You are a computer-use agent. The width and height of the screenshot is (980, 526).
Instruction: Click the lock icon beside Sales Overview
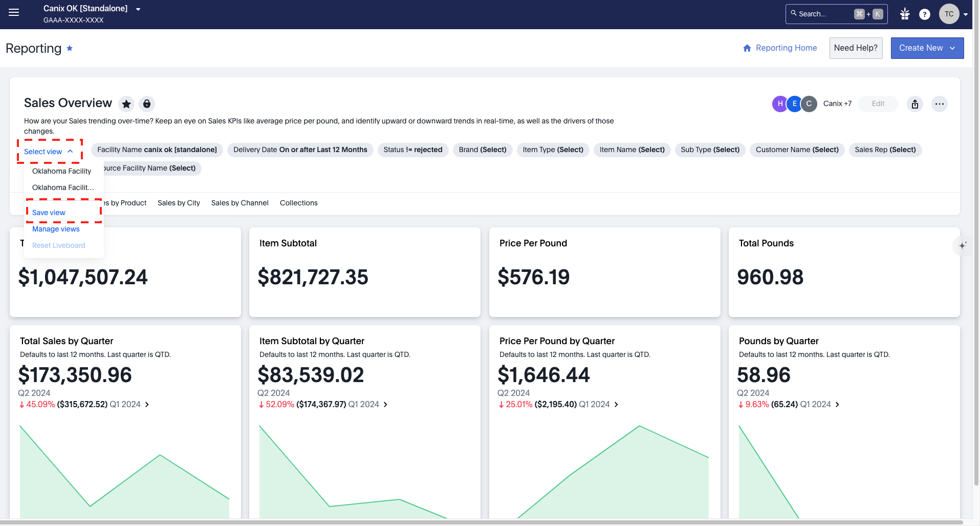pyautogui.click(x=147, y=104)
